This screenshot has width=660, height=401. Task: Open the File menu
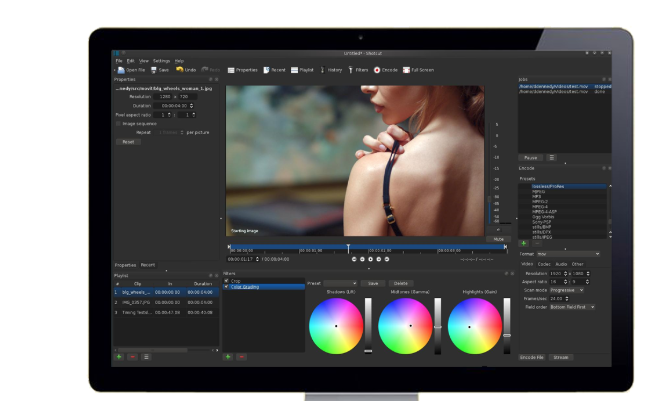pyautogui.click(x=119, y=61)
